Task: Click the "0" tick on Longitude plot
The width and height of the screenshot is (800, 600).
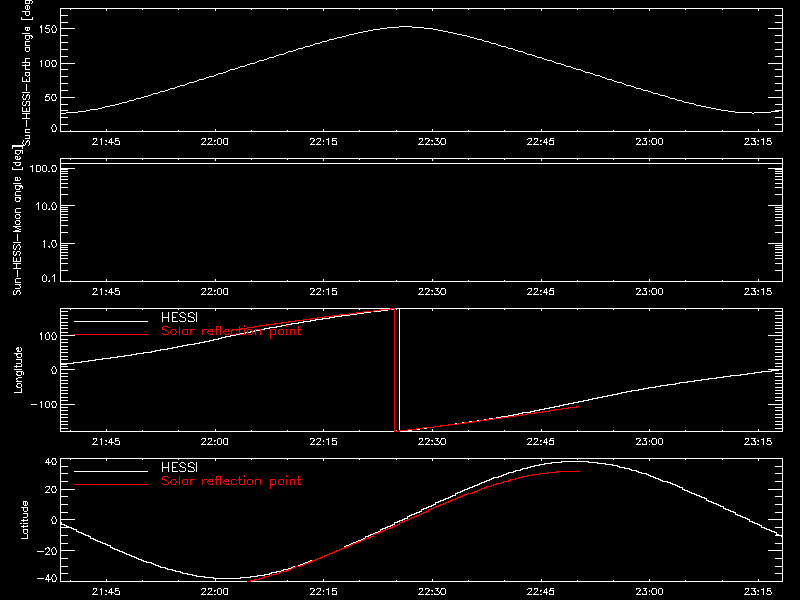Action: click(54, 370)
